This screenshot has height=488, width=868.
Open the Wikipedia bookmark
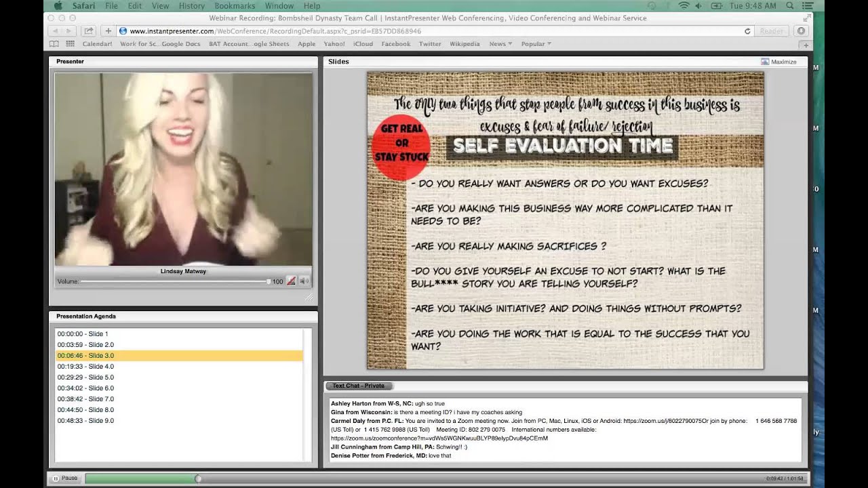click(x=465, y=44)
